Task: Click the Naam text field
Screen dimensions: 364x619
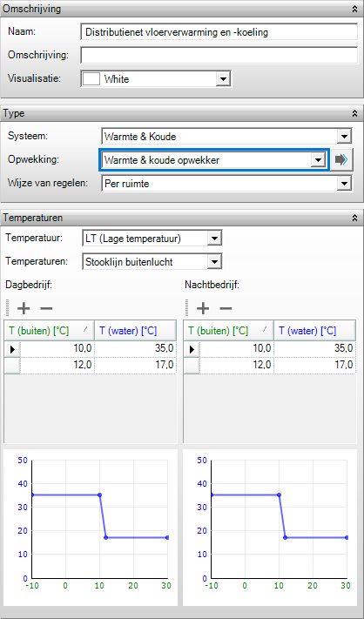Action: [219, 32]
